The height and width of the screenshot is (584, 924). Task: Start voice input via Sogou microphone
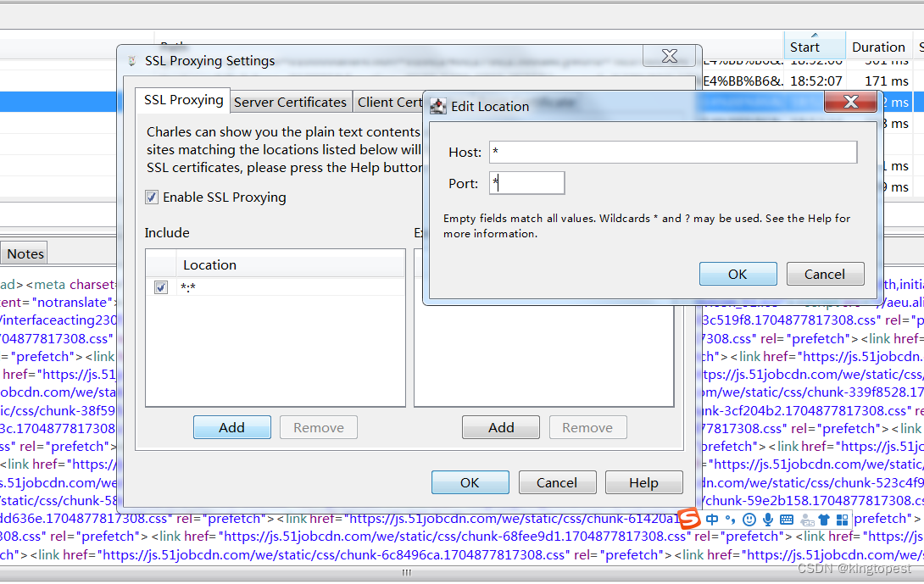click(x=768, y=520)
